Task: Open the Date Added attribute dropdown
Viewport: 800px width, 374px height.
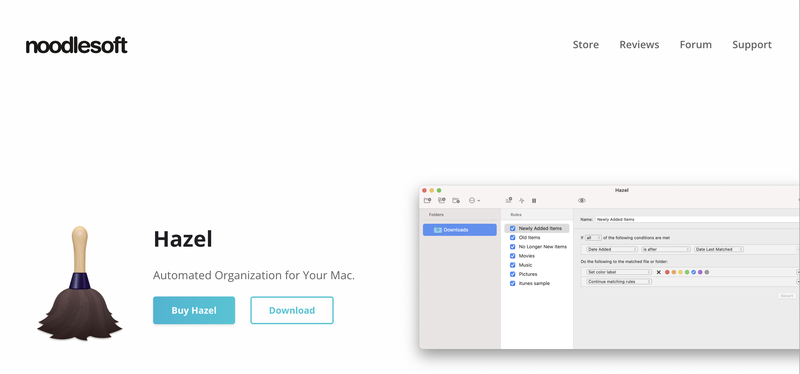Action: coord(612,250)
